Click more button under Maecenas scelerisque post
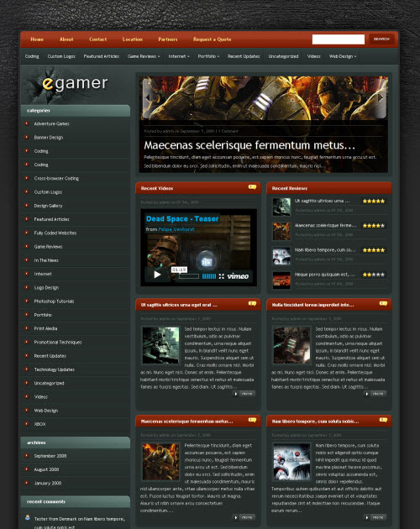 [244, 517]
